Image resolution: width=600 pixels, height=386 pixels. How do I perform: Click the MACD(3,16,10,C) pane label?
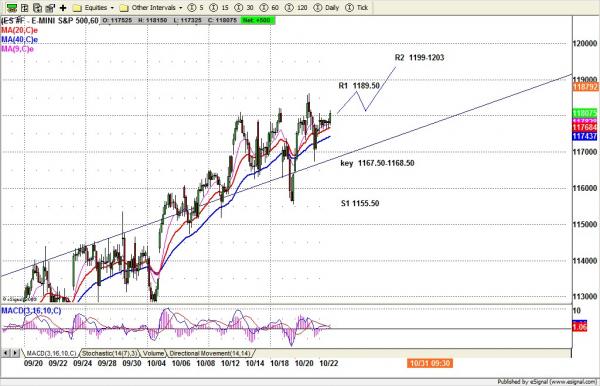(x=31, y=311)
